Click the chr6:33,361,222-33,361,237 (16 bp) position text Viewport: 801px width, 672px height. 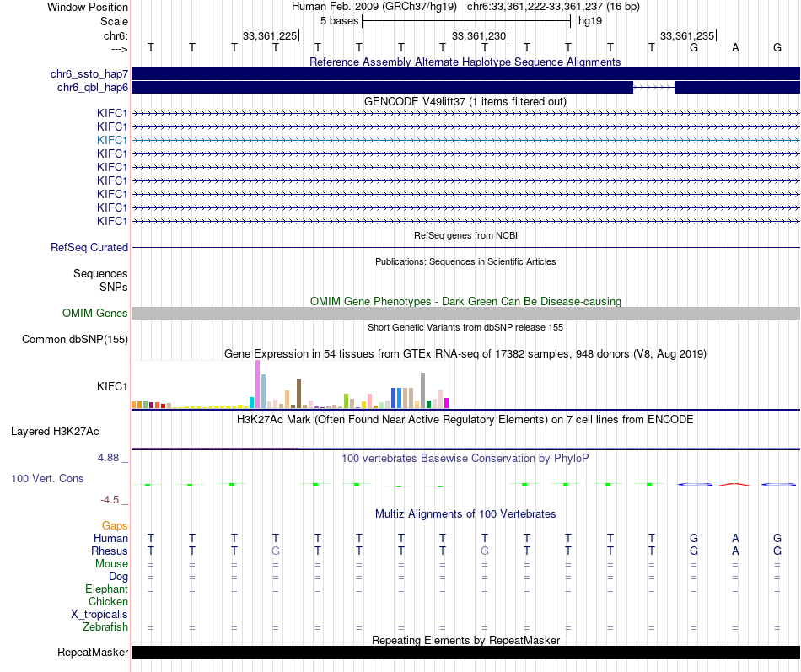(x=553, y=7)
